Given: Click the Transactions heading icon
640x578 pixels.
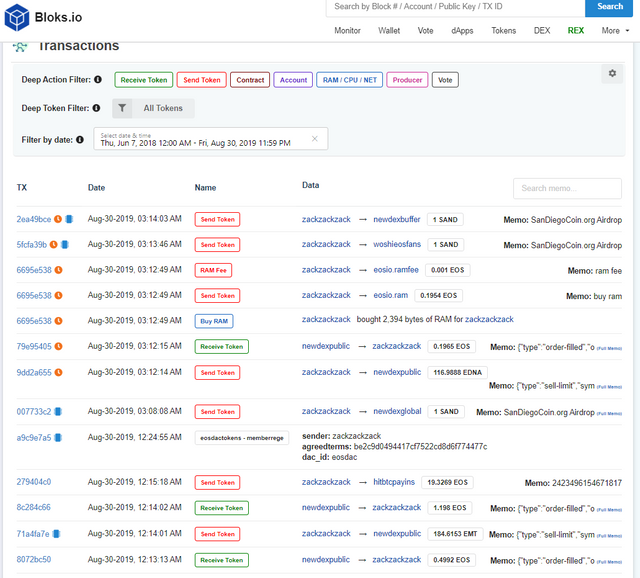Looking at the screenshot, I should (20, 47).
